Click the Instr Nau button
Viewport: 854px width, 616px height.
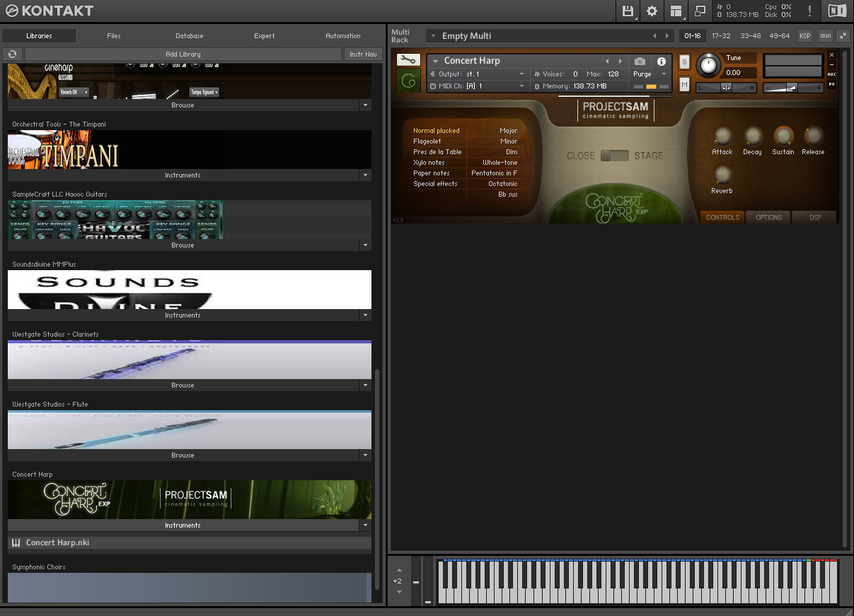[364, 54]
